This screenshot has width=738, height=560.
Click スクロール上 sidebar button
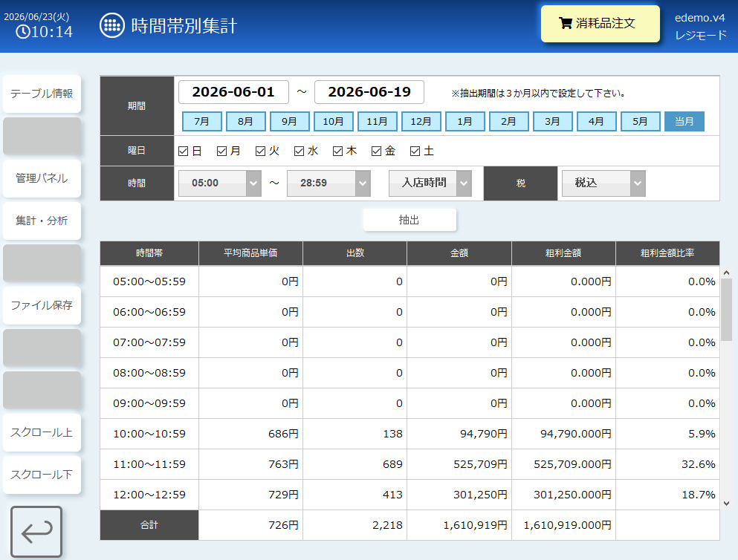(42, 432)
